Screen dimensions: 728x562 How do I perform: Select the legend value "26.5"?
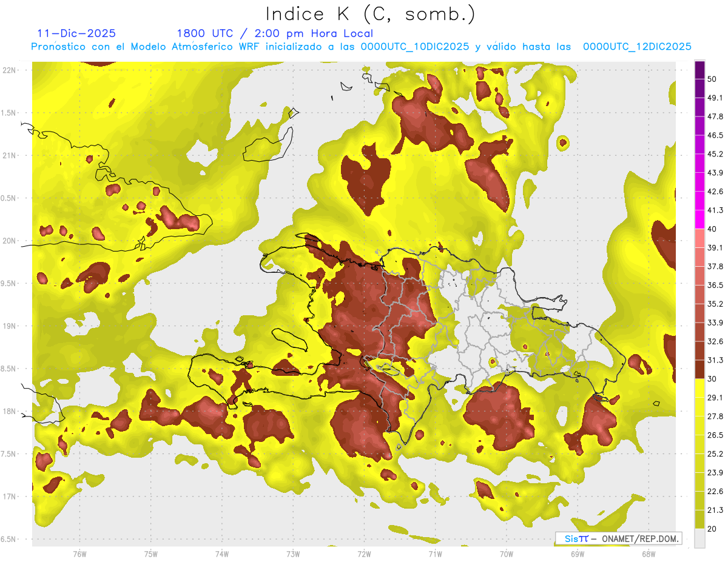coord(715,435)
